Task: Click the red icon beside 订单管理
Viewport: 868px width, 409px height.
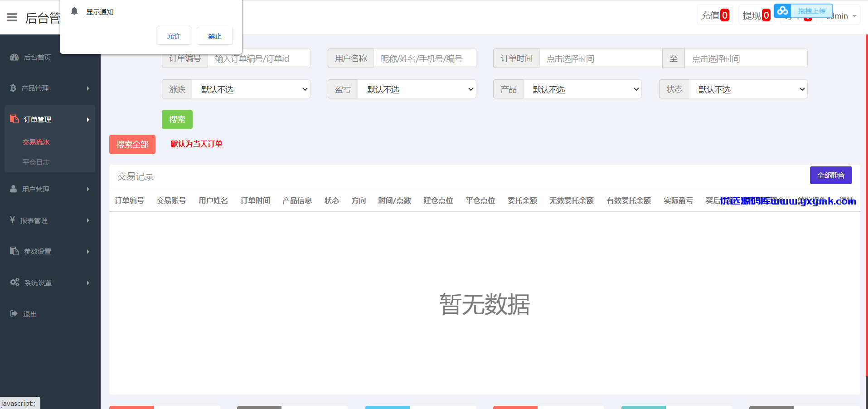Action: [x=15, y=119]
